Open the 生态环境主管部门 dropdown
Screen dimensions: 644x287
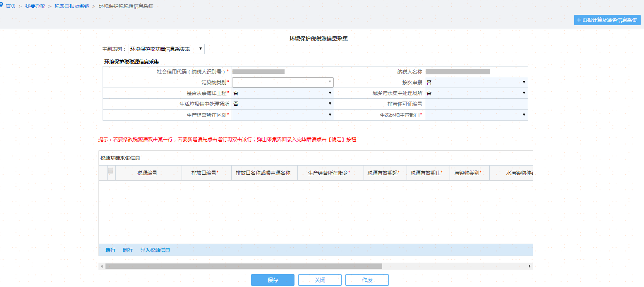(x=476, y=115)
